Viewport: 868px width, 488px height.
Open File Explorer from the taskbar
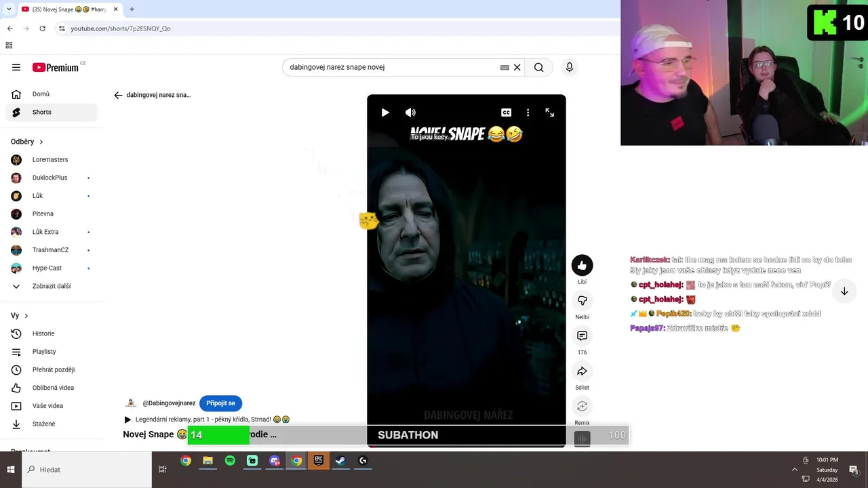pos(208,461)
